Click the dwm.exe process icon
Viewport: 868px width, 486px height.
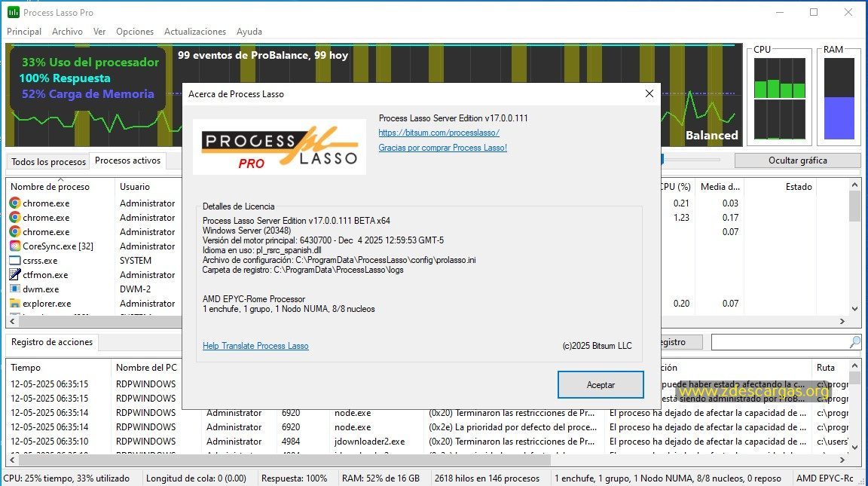(x=15, y=289)
